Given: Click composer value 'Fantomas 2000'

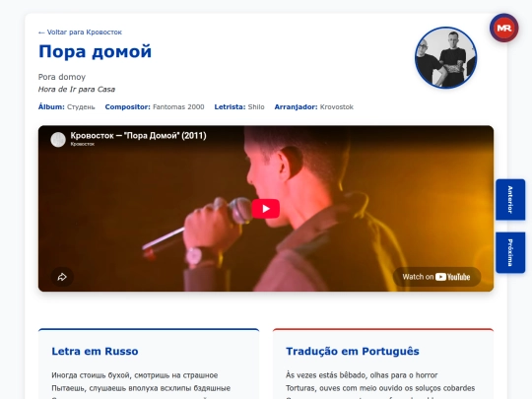Looking at the screenshot, I should click(178, 107).
